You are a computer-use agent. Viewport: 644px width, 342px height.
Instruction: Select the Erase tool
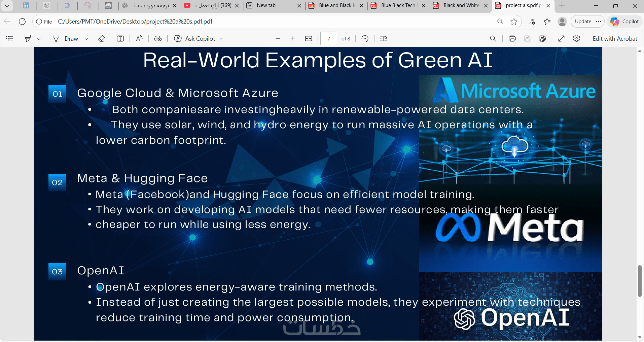tap(101, 39)
